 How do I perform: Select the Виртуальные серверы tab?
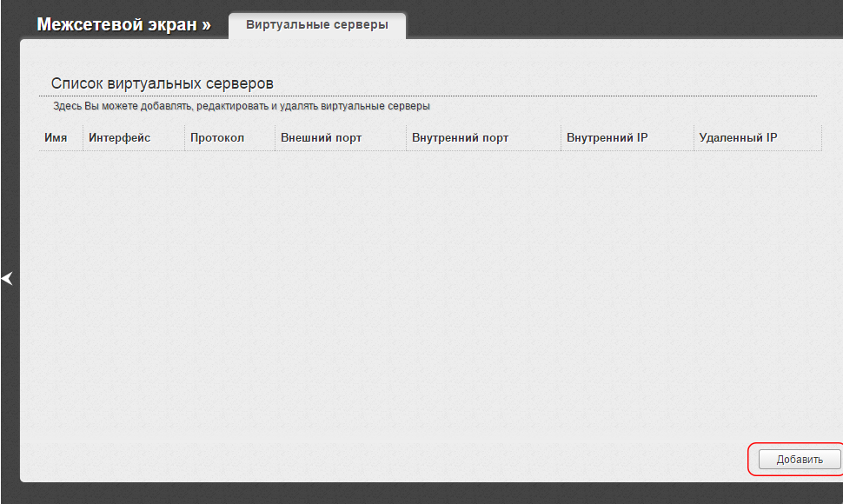[x=316, y=25]
